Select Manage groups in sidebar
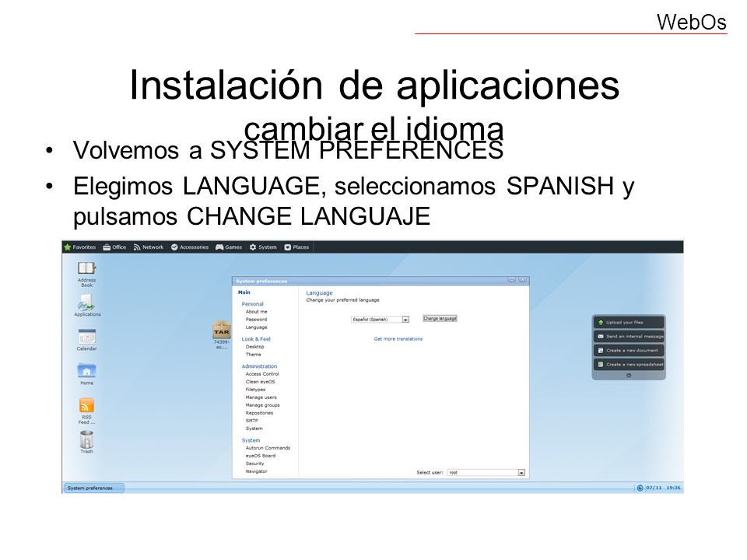 [x=262, y=405]
